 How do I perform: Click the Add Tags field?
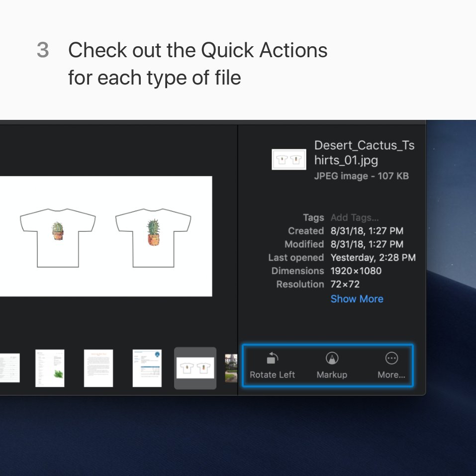[354, 217]
